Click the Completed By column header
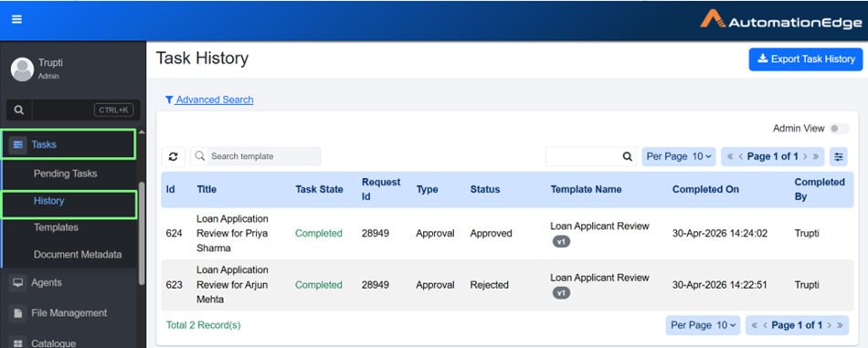 tap(820, 189)
